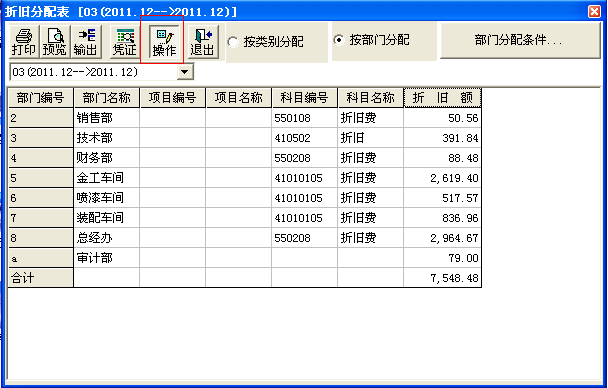Click 总经办 account code 550208

304,238
